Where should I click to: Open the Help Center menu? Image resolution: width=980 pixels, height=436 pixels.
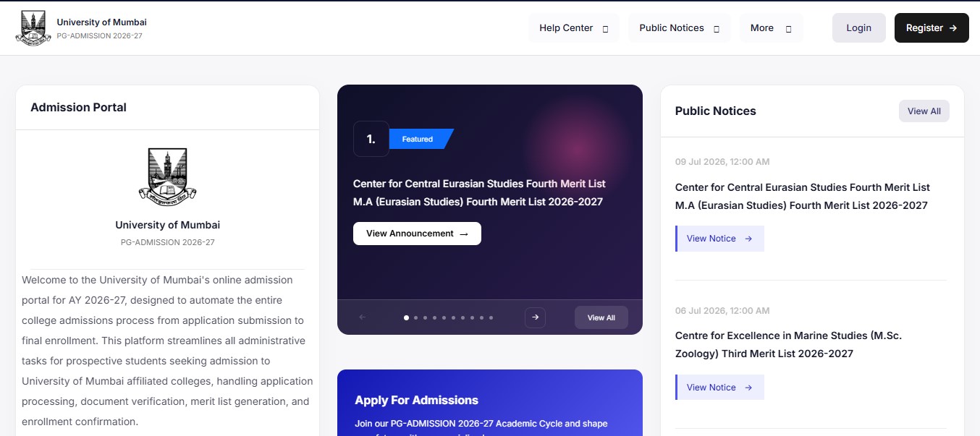574,28
